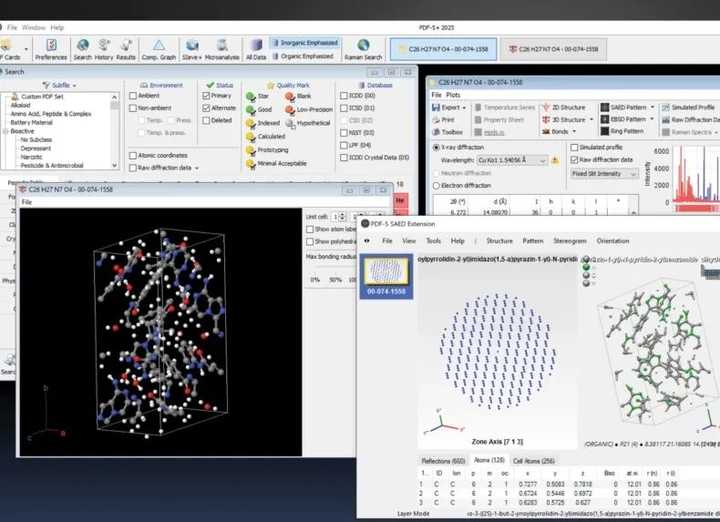The width and height of the screenshot is (720, 522).
Task: Expand the Bonds dropdown
Action: pos(574,132)
